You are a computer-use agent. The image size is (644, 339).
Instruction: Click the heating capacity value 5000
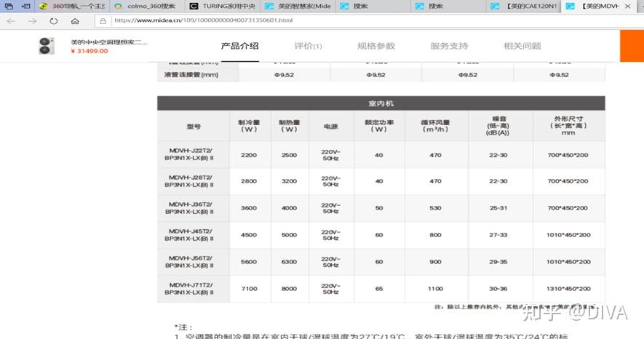point(289,235)
